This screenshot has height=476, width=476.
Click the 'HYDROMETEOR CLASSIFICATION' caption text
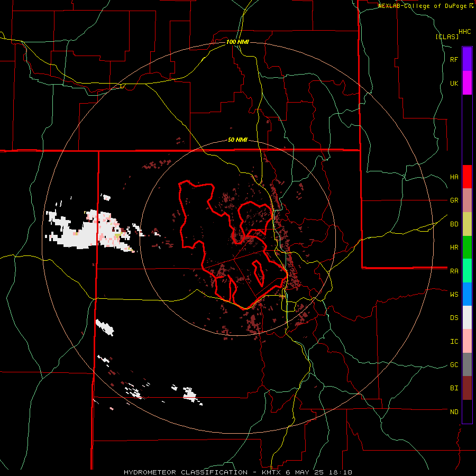click(x=186, y=472)
